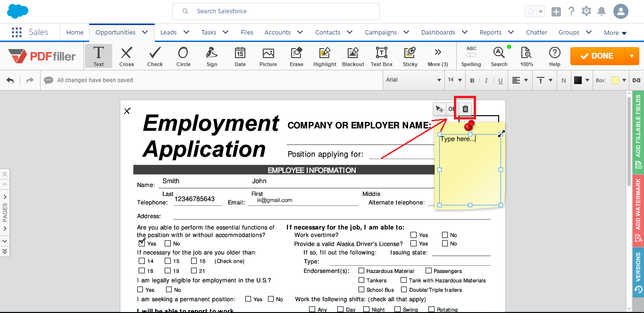
Task: Open the Add Watermark panel
Action: pos(638,210)
